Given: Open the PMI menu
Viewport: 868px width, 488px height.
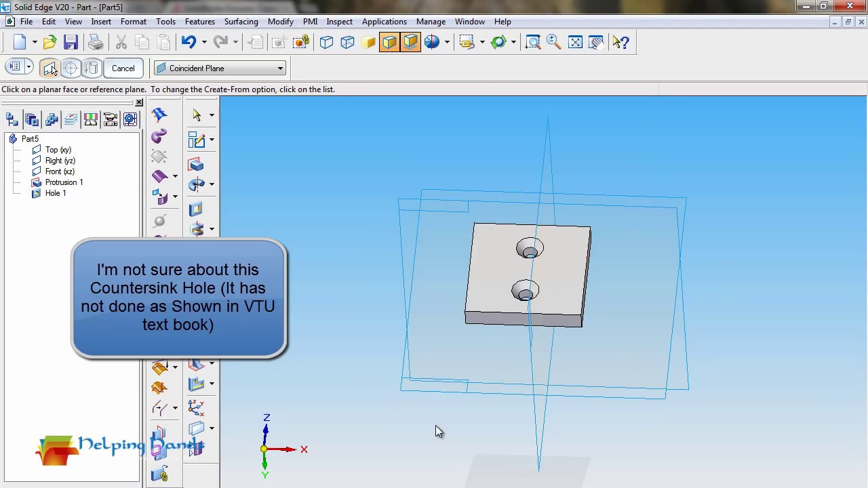Looking at the screenshot, I should 311,22.
